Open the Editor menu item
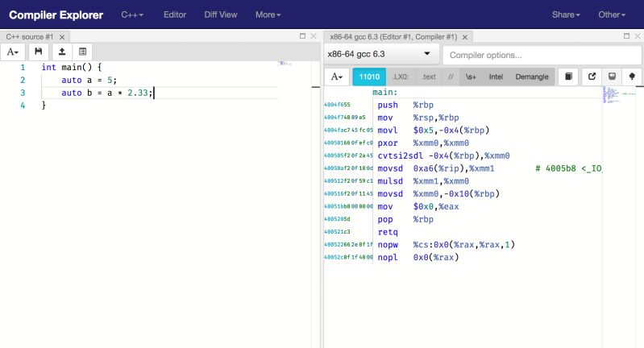The width and height of the screenshot is (644, 348). 175,14
